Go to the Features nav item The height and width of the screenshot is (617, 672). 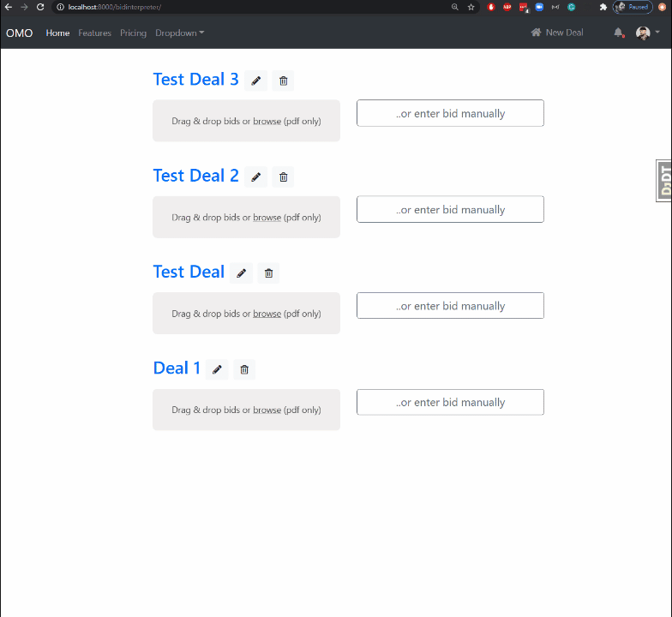94,33
